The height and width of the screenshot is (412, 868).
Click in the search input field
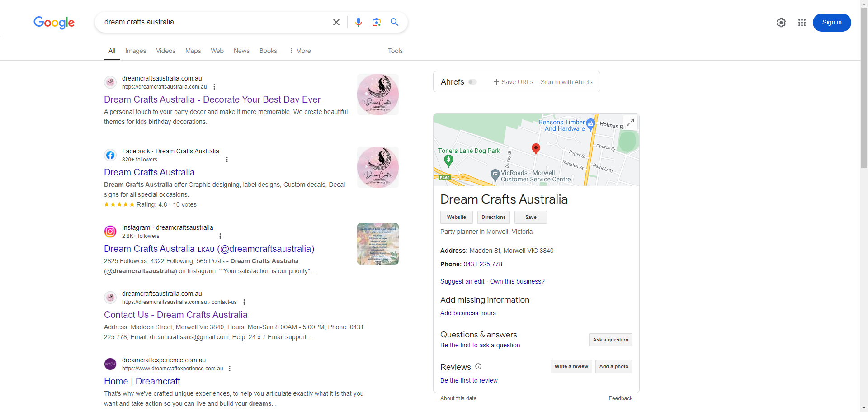[x=215, y=22]
